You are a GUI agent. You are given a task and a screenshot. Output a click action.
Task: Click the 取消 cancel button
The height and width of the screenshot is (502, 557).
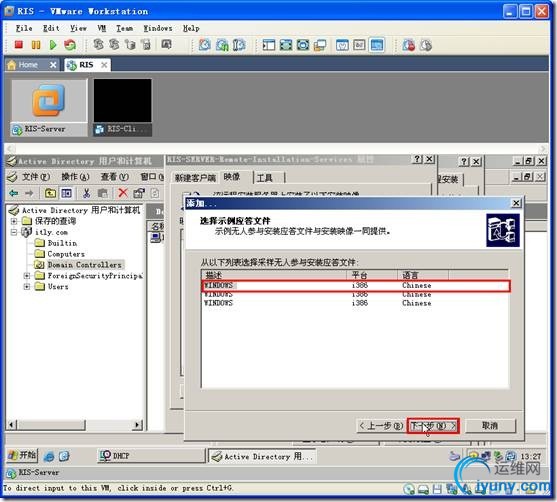pyautogui.click(x=490, y=426)
